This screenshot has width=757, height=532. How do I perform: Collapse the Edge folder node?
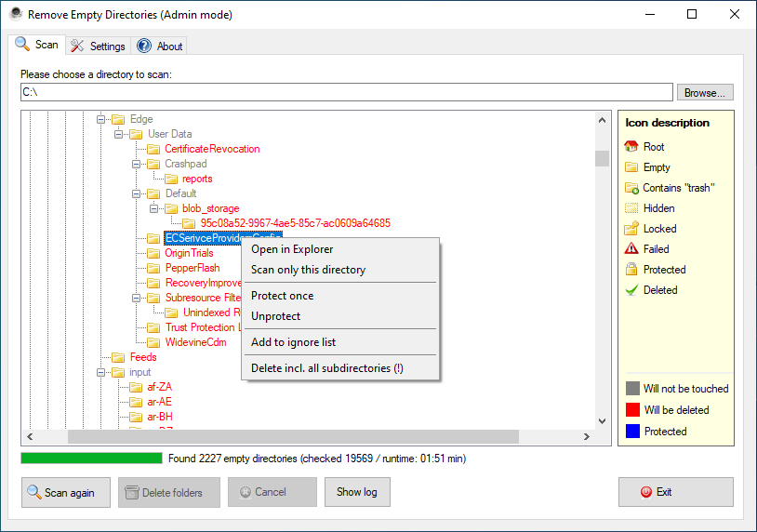(100, 119)
